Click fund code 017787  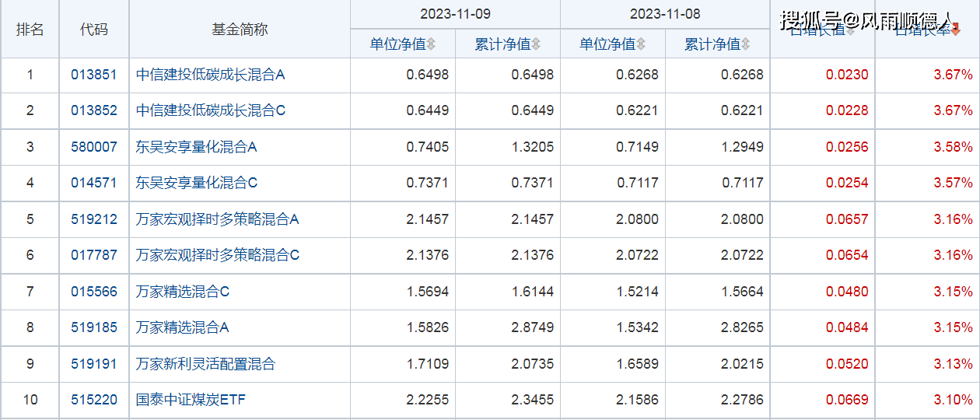coord(93,255)
